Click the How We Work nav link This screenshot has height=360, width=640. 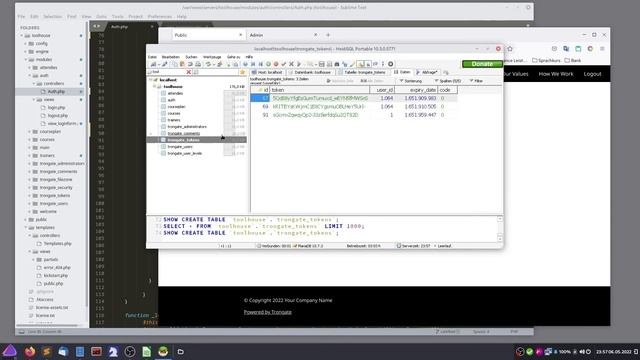coord(556,74)
